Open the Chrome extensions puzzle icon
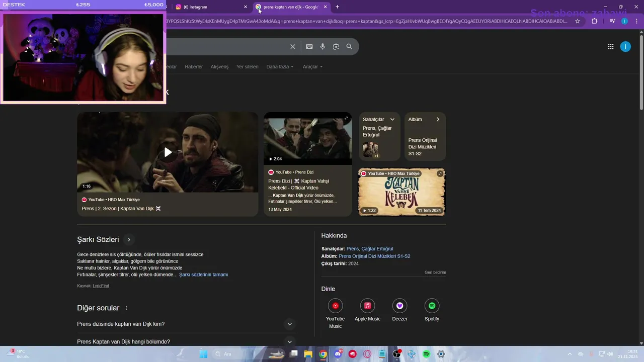 594,21
